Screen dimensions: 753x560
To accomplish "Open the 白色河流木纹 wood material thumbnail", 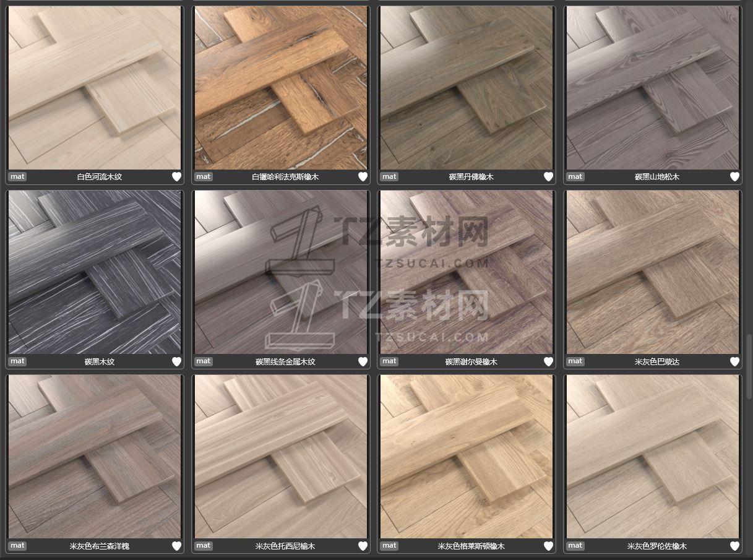I will (95, 88).
